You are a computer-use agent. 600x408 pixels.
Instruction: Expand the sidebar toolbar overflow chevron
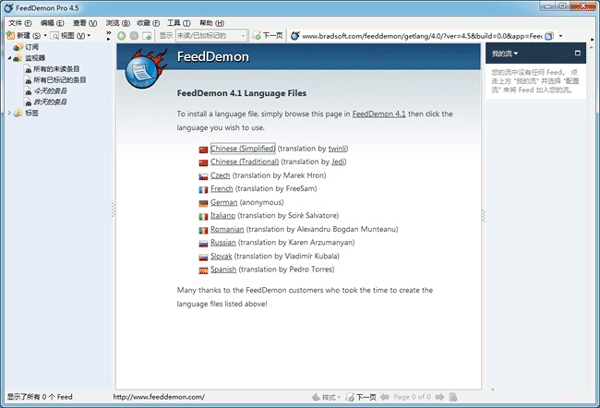point(109,35)
